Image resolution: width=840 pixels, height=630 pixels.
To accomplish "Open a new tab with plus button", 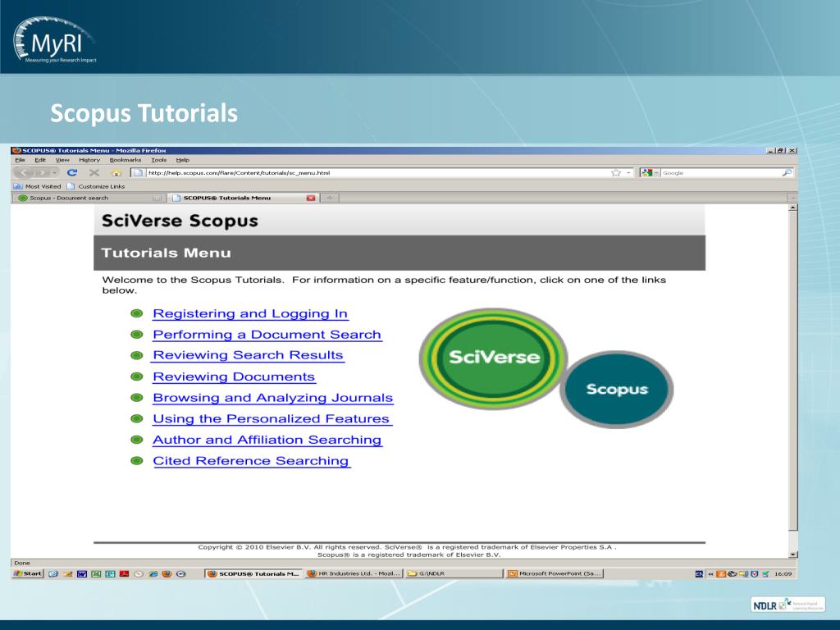I will tap(330, 198).
